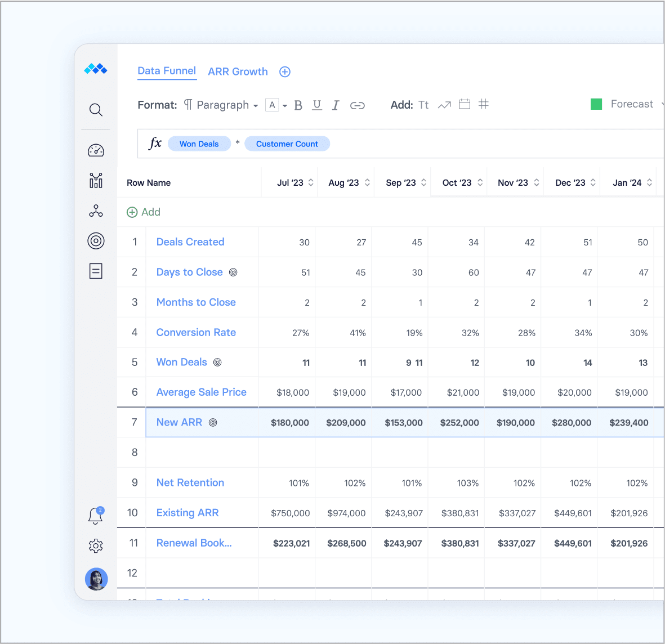Toggle bold formatting
Viewport: 665px width, 644px height.
(x=298, y=105)
